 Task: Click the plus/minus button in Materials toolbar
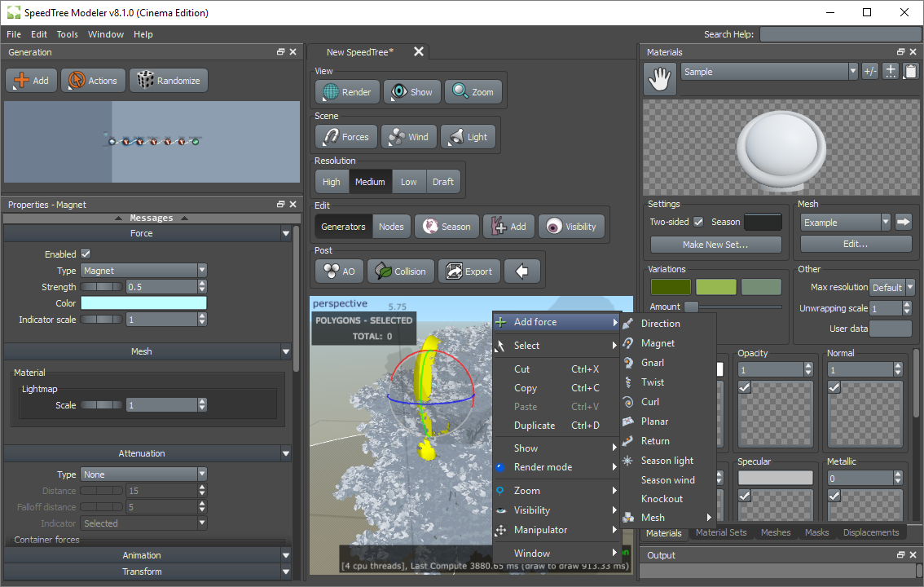point(869,71)
